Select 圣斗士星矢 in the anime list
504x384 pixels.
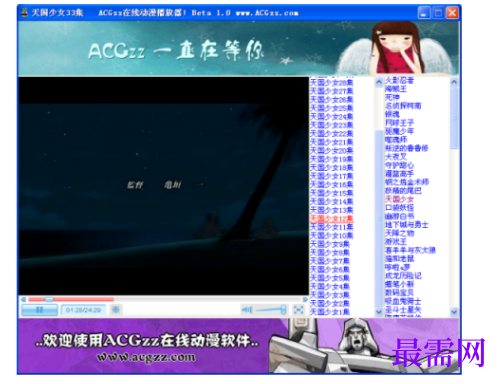pyautogui.click(x=403, y=310)
